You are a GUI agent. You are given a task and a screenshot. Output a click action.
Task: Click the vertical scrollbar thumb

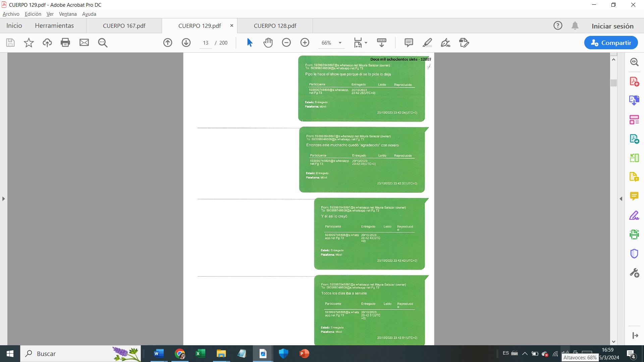pos(613,83)
